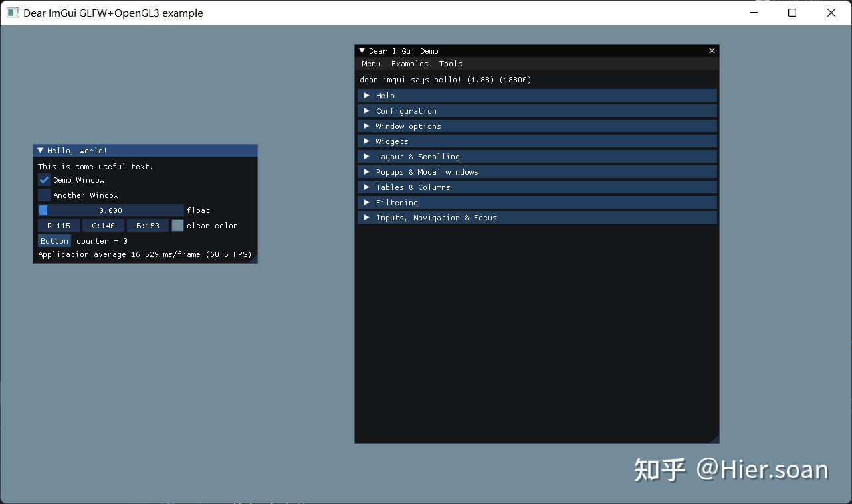Click the float slider
The height and width of the screenshot is (504, 852).
[111, 210]
